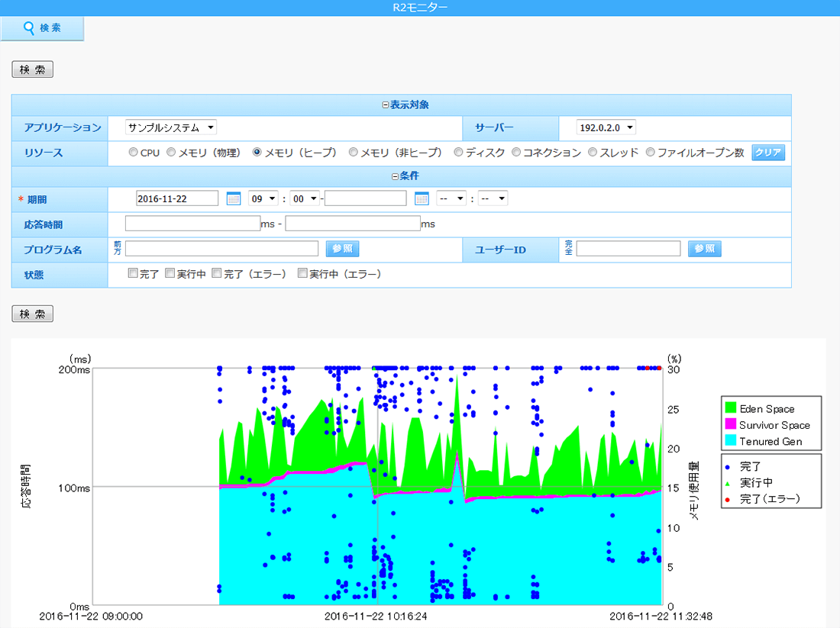Click the minimum 応答時間 ms field
The height and width of the screenshot is (628, 840).
pos(193,224)
